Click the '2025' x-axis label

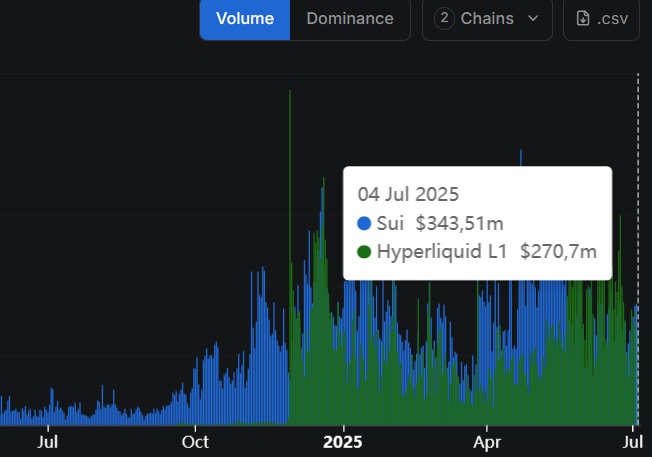(x=343, y=442)
